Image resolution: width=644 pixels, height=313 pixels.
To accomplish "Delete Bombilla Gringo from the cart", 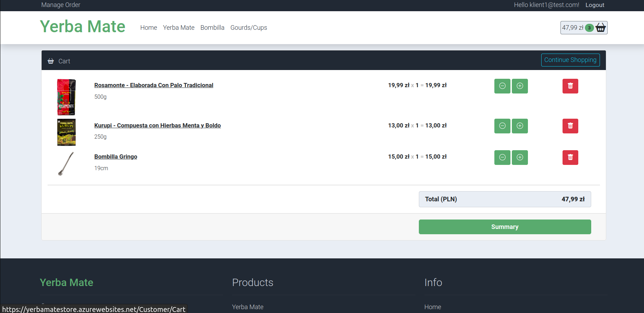I will point(570,158).
